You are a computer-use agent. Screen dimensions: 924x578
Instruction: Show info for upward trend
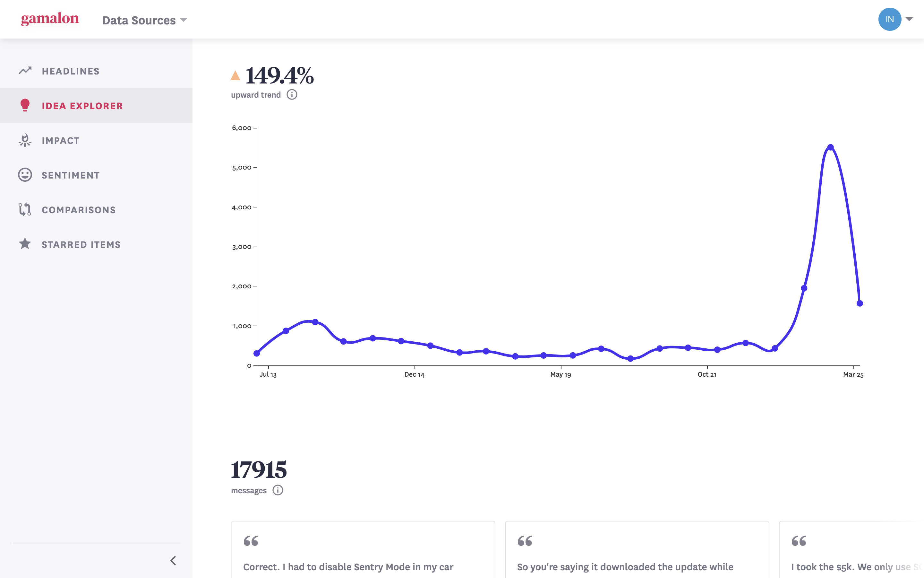pos(292,94)
